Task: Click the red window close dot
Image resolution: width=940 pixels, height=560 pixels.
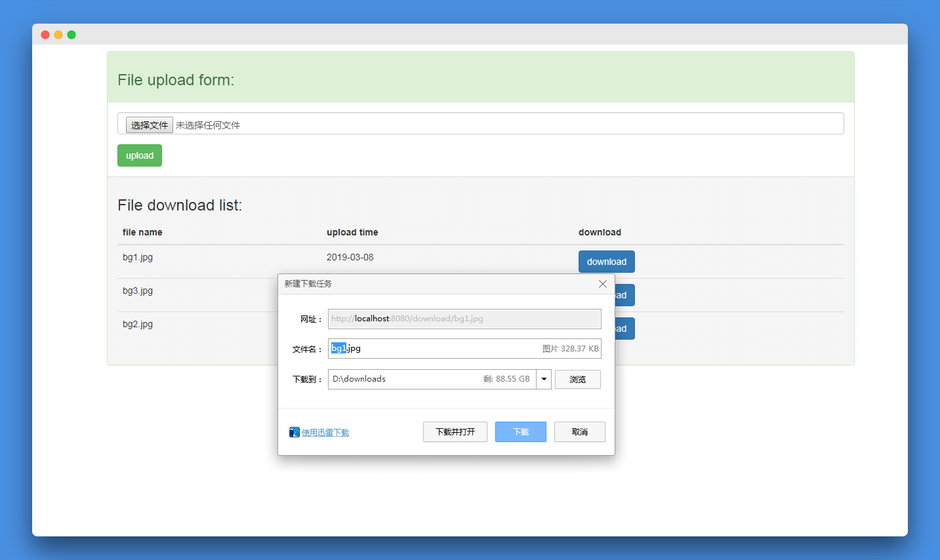Action: (x=45, y=35)
